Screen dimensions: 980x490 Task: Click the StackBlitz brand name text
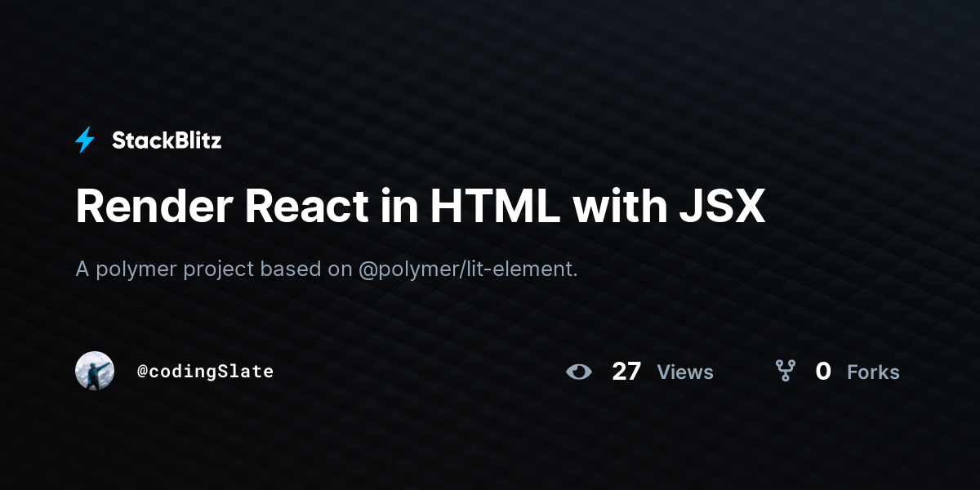point(167,140)
